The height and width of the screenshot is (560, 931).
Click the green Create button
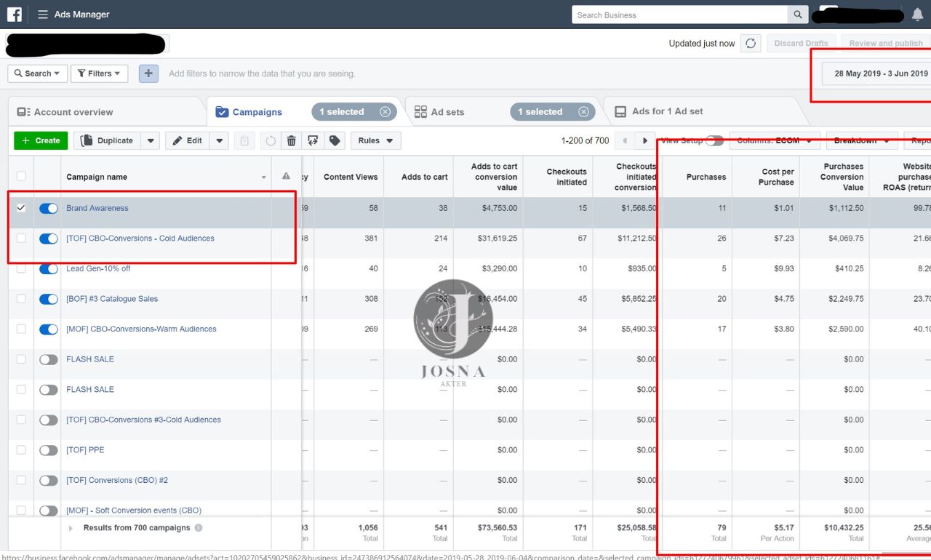click(41, 140)
